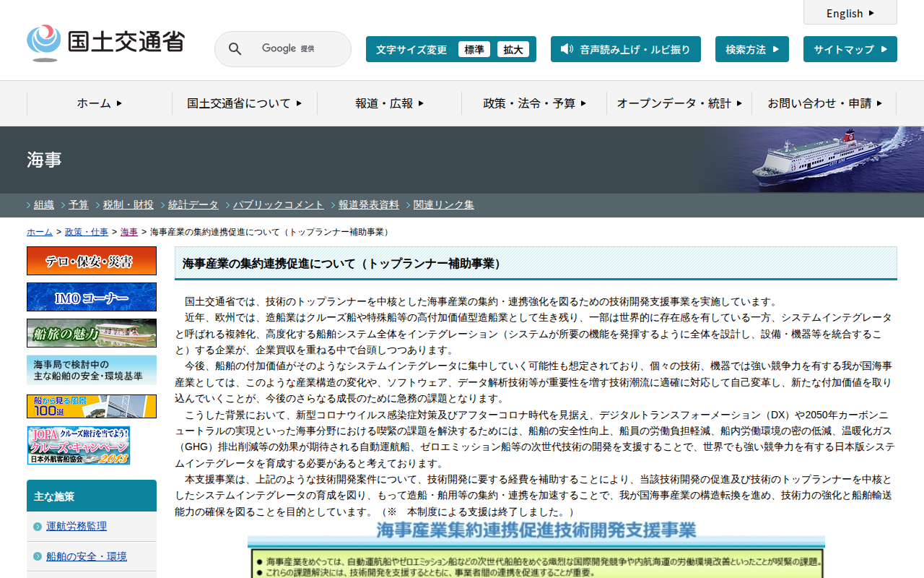Image resolution: width=924 pixels, height=578 pixels.
Task: Open the IMOコーナー banner
Action: 92,297
